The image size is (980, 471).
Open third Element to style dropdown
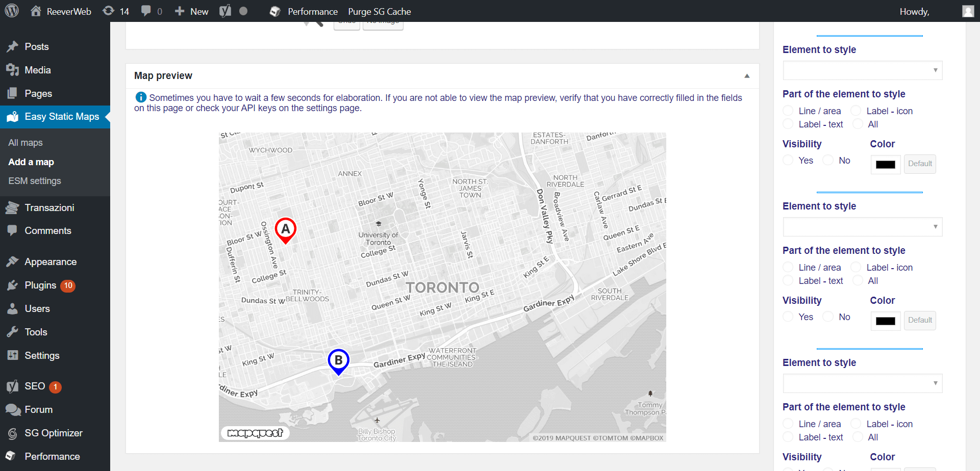point(863,383)
